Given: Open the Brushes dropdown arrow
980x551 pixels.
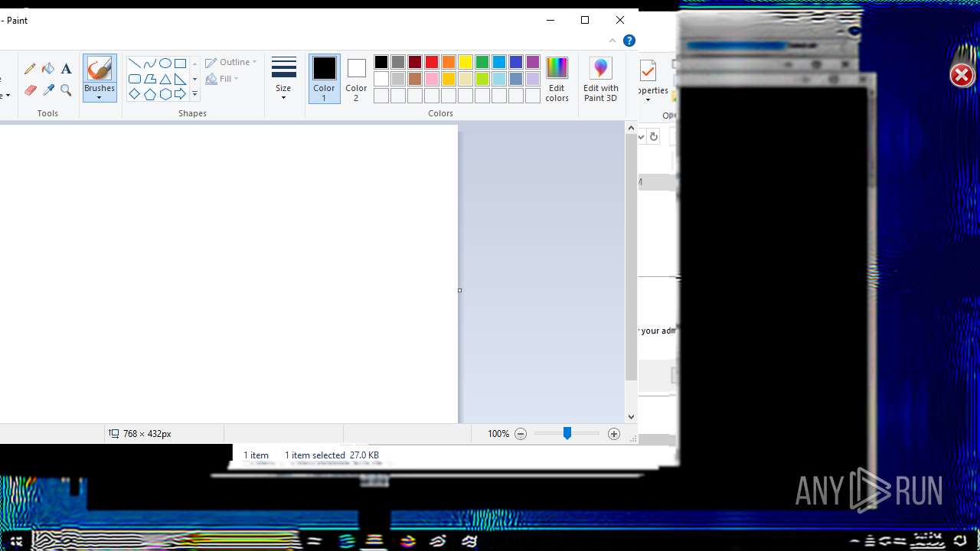Looking at the screenshot, I should [100, 98].
